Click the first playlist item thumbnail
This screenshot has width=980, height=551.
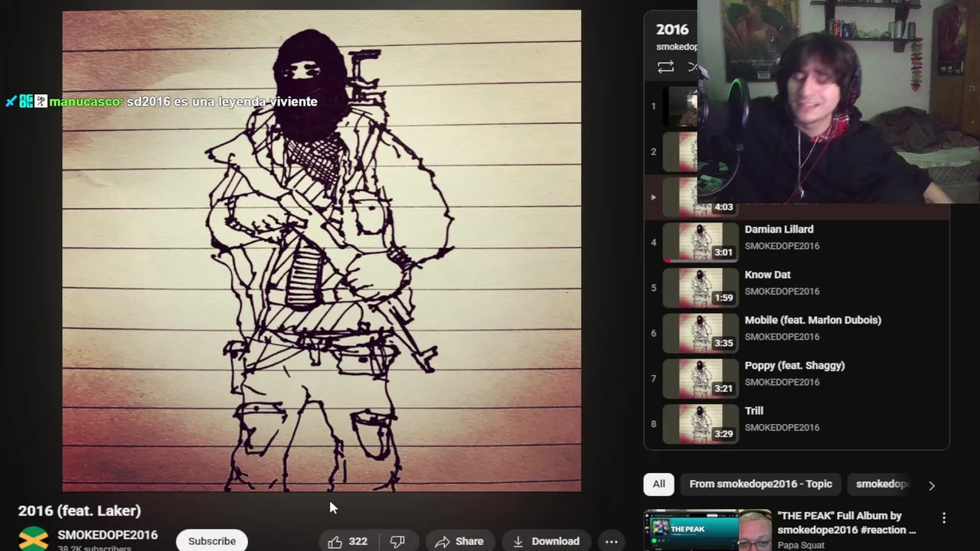[x=680, y=106]
